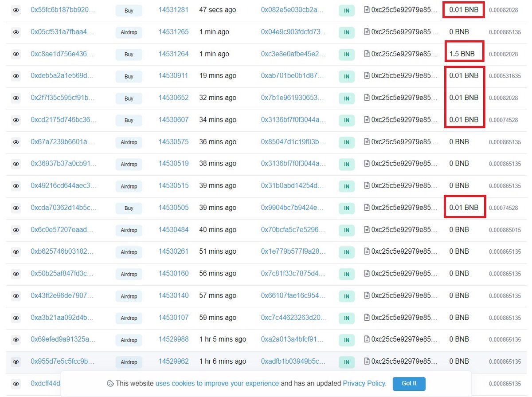Click the eye icon beside 0x69efed9a91325a
Viewport: 532px width, 397px height.
(x=16, y=339)
